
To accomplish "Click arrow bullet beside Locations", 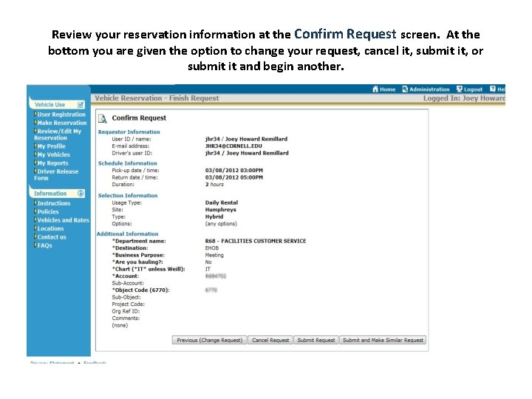I will coord(35,228).
